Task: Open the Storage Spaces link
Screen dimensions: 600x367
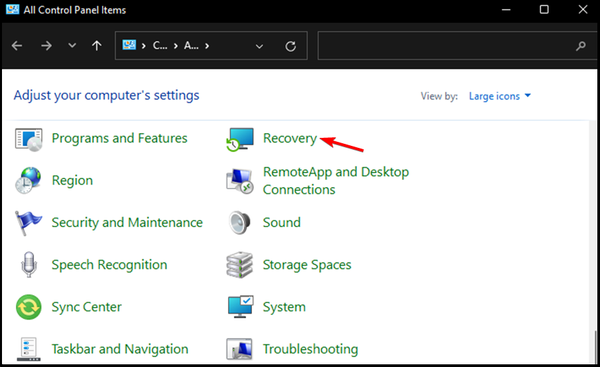Action: coord(307,265)
